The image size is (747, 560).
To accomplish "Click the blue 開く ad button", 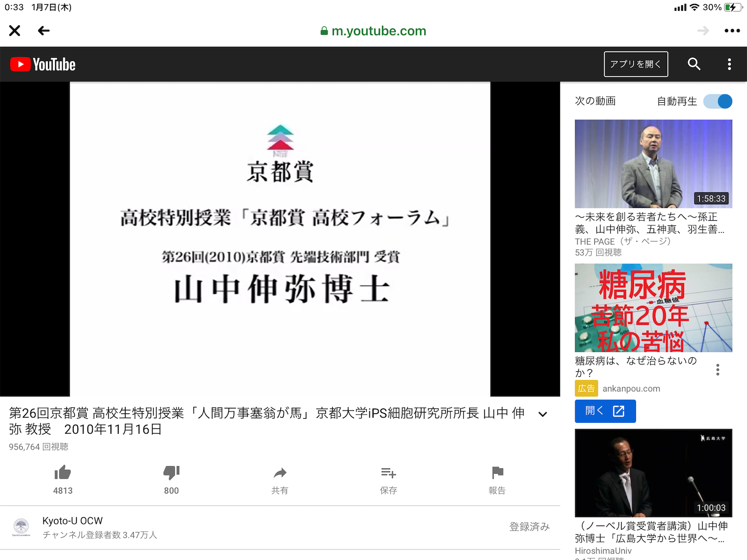I will 605,411.
